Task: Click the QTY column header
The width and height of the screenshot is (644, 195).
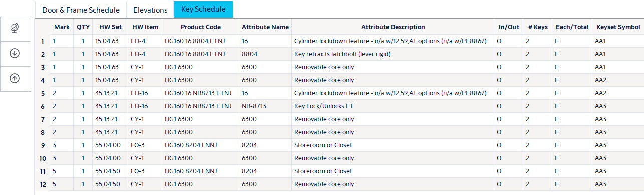Action: [x=83, y=27]
